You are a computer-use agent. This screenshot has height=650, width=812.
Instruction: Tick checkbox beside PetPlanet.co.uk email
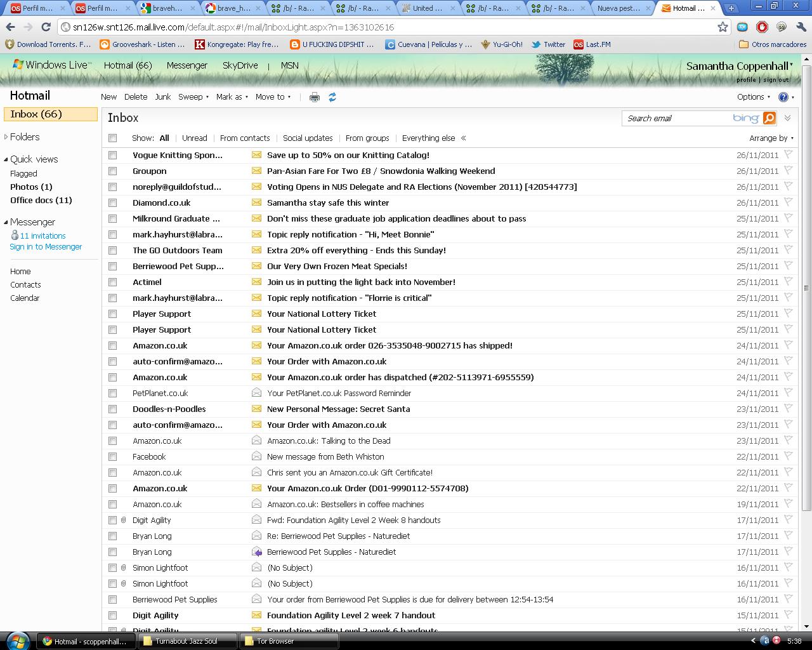113,393
